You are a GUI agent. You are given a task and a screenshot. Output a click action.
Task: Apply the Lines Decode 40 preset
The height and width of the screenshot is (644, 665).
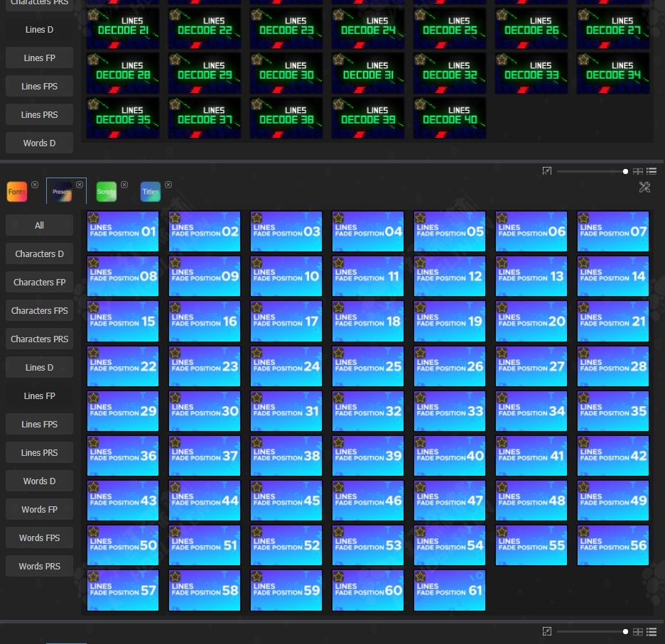coord(450,118)
